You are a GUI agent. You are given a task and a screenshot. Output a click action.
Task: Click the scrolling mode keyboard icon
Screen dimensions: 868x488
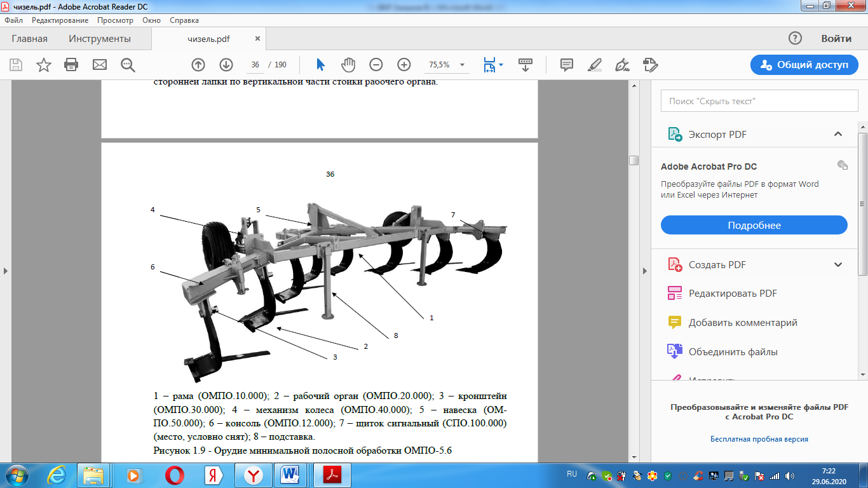(x=526, y=65)
